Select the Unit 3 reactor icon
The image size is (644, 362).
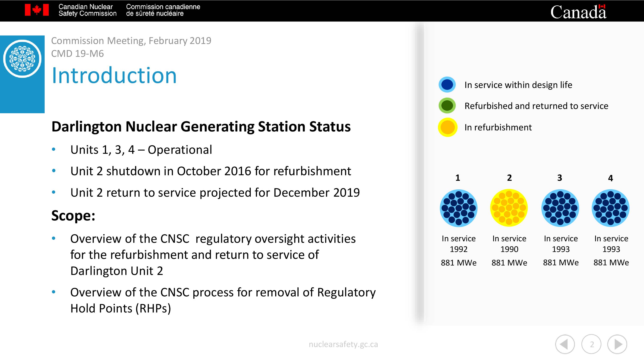tap(560, 208)
